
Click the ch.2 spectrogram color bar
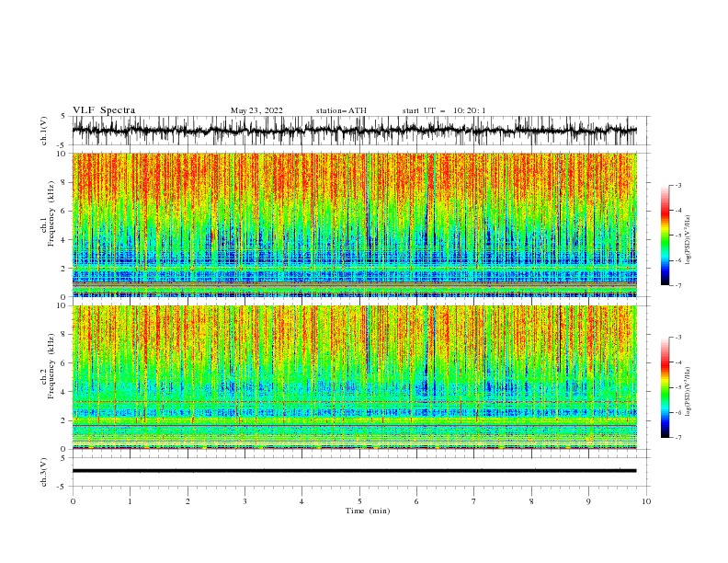point(665,387)
